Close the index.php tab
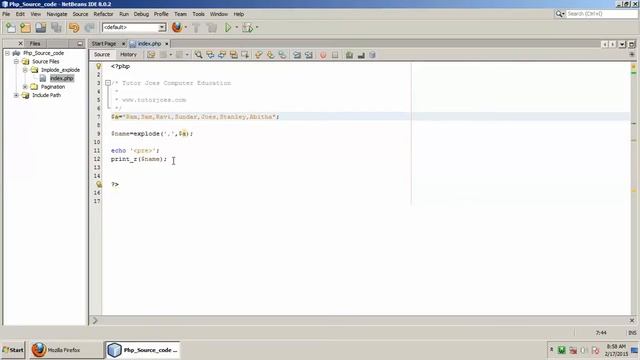This screenshot has width=640, height=360. pyautogui.click(x=167, y=44)
